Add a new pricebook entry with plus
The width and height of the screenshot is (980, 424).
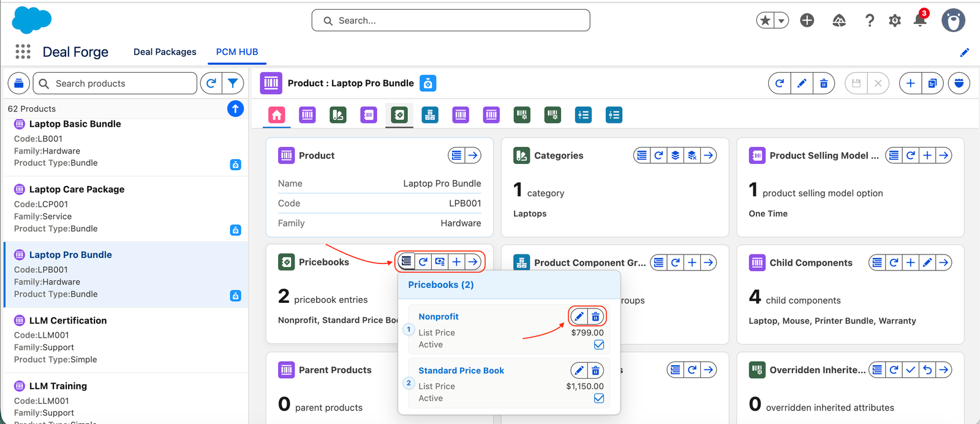point(456,262)
